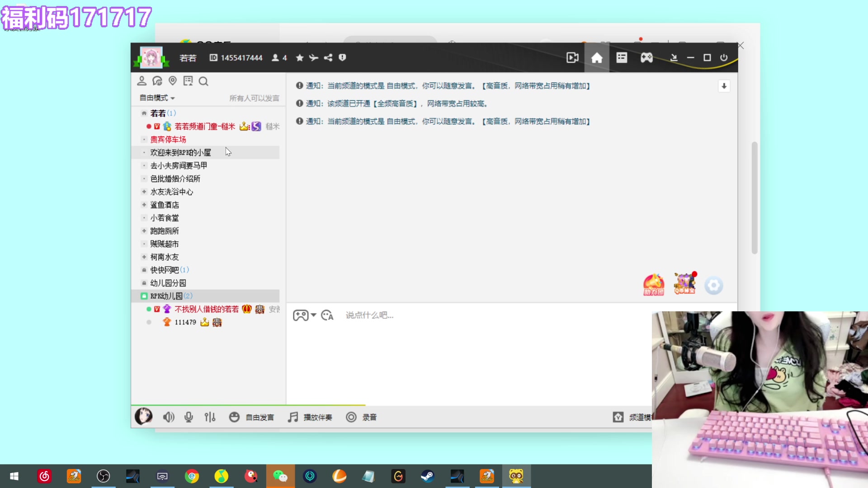The width and height of the screenshot is (868, 488).
Task: Open the channel search magnifier icon
Action: click(203, 81)
